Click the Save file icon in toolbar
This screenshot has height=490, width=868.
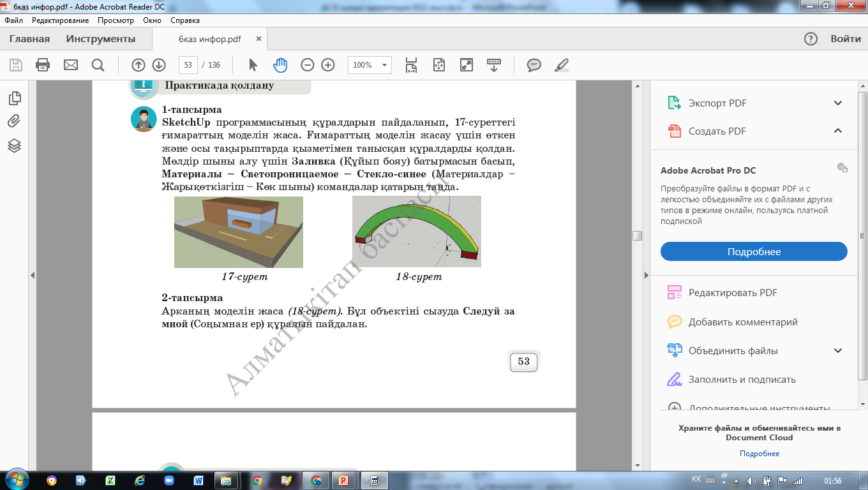tap(16, 65)
